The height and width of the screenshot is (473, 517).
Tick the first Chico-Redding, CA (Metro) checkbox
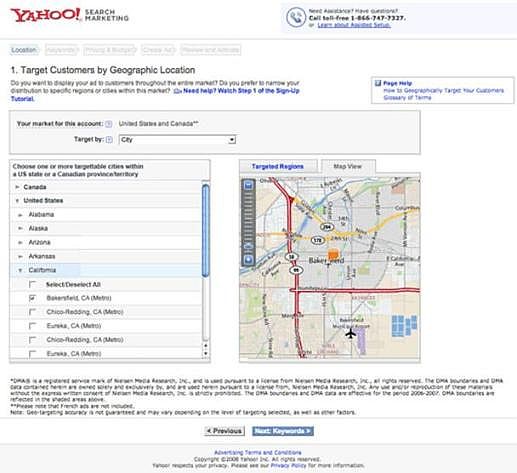click(x=32, y=312)
